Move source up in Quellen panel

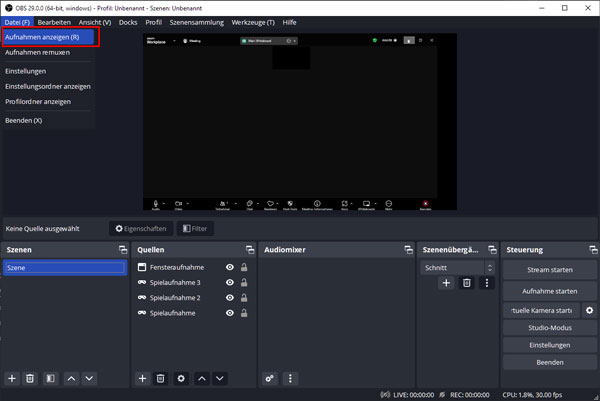pos(202,378)
